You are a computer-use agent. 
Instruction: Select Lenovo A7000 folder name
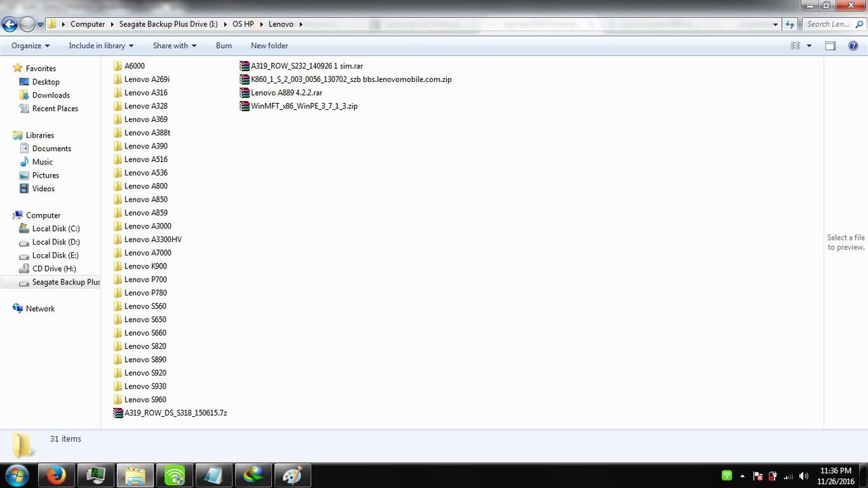point(147,253)
